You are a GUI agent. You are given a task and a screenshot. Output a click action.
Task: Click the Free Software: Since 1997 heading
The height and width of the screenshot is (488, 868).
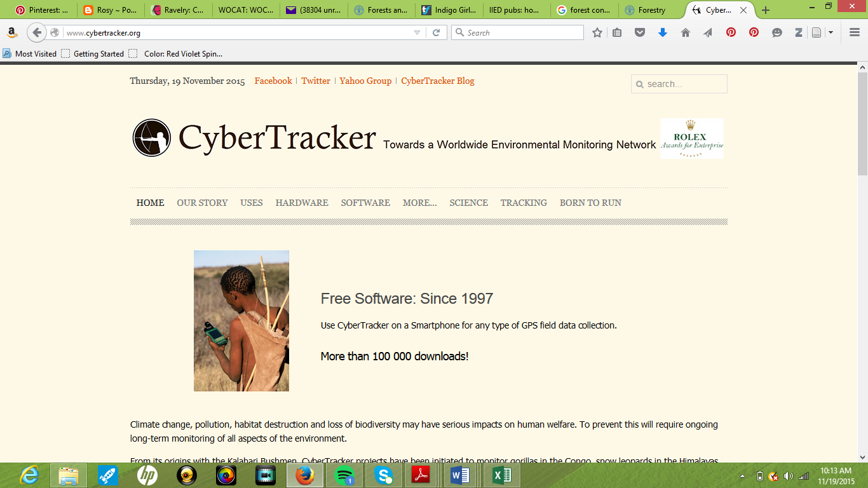pos(407,299)
